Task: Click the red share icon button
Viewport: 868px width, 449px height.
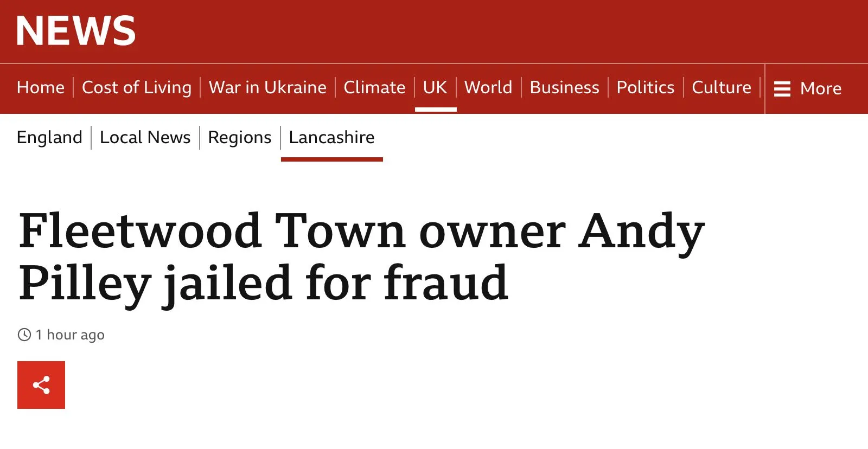Action: [41, 385]
